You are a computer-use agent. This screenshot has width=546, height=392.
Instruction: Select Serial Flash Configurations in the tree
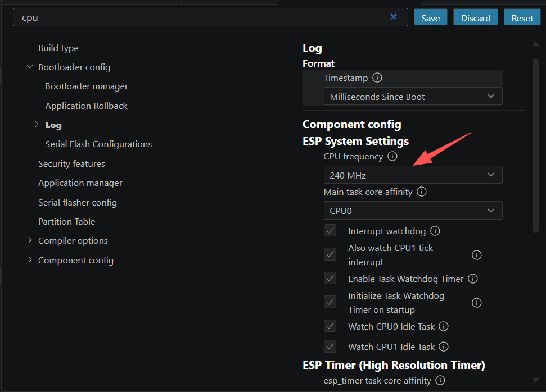click(98, 144)
